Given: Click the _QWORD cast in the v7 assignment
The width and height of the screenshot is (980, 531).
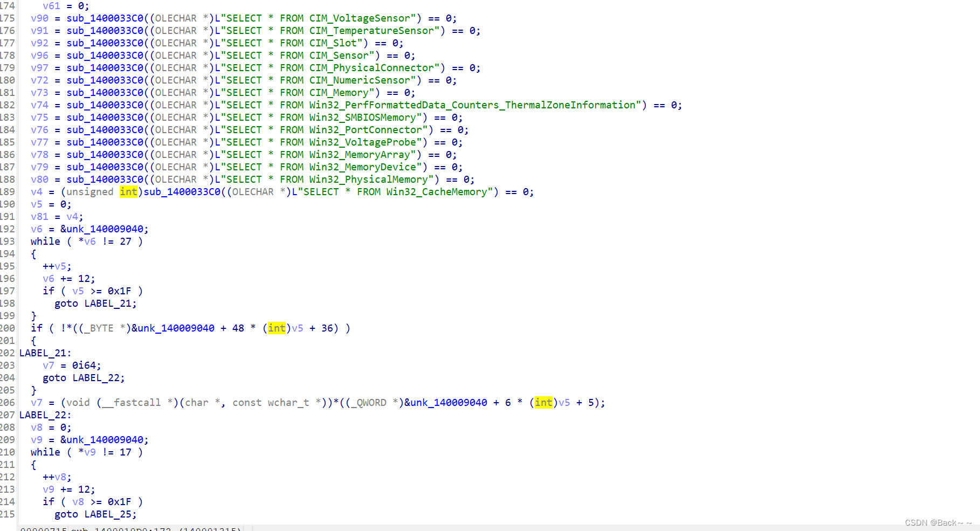Looking at the screenshot, I should [371, 403].
